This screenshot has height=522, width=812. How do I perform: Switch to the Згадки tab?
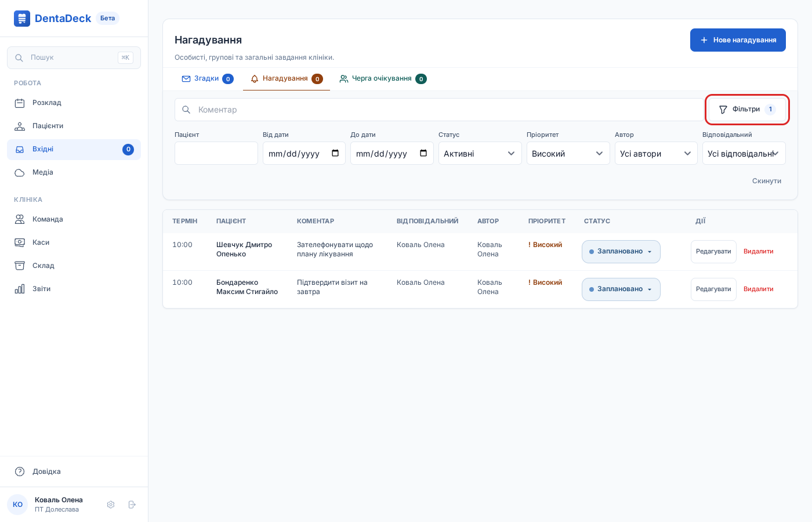[208, 79]
